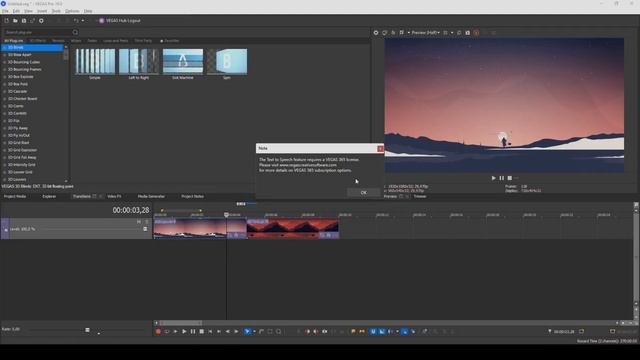Toggle loop playback in transport bar
640x360 pixels.
(167, 331)
